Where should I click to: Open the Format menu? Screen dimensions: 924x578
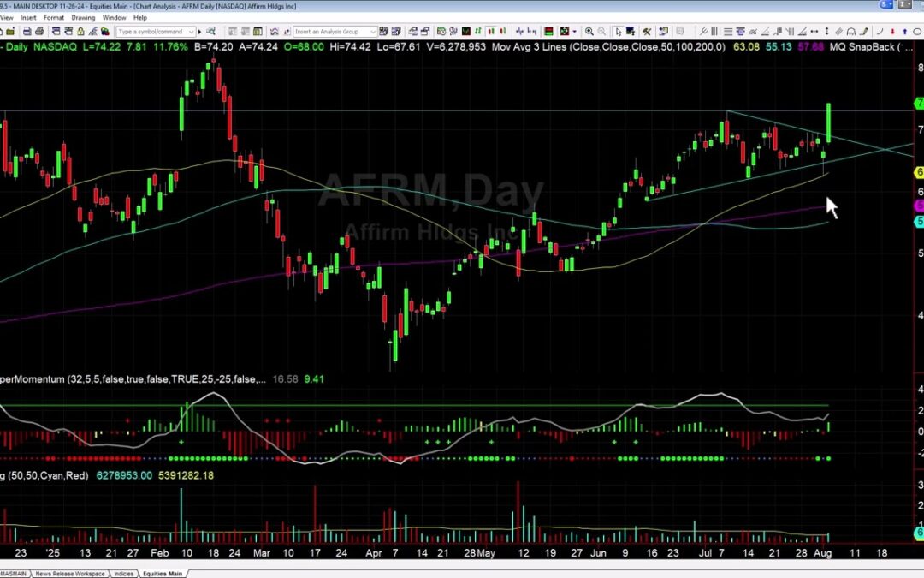point(54,18)
